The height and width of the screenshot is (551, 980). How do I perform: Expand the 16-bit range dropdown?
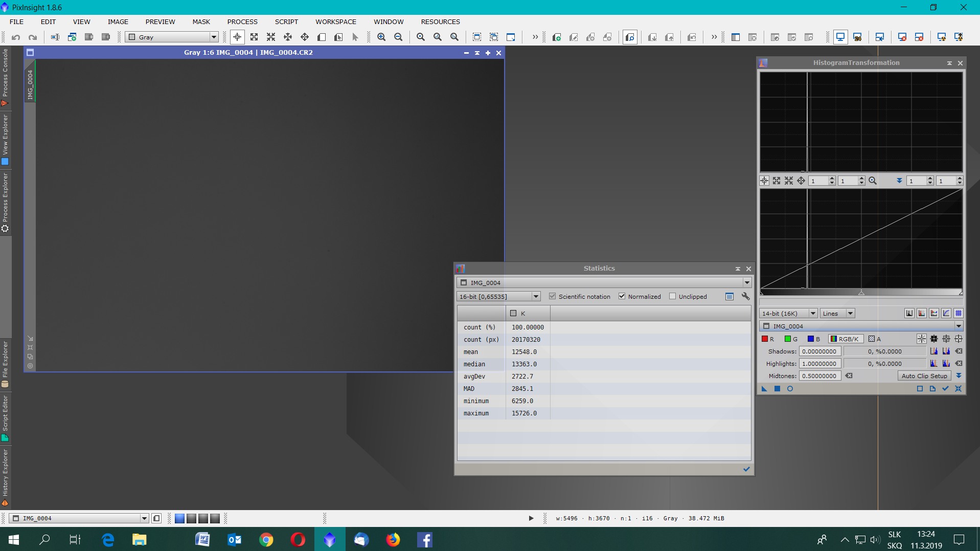pyautogui.click(x=535, y=296)
